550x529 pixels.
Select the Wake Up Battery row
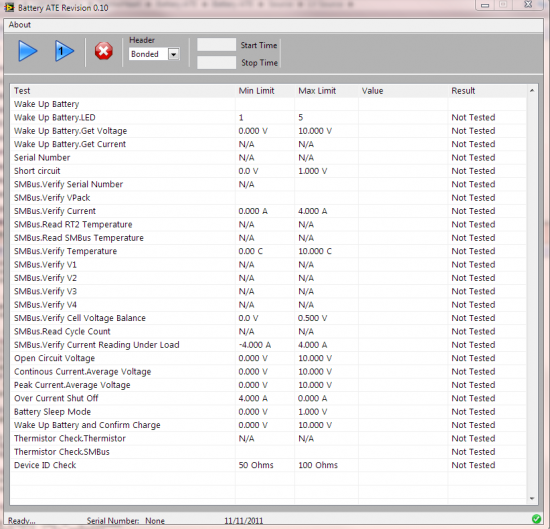click(x=268, y=104)
